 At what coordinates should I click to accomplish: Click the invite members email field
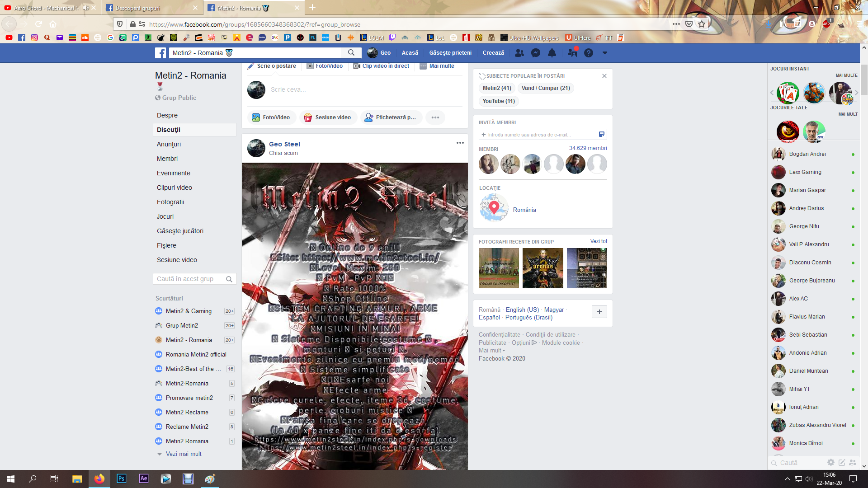click(538, 135)
